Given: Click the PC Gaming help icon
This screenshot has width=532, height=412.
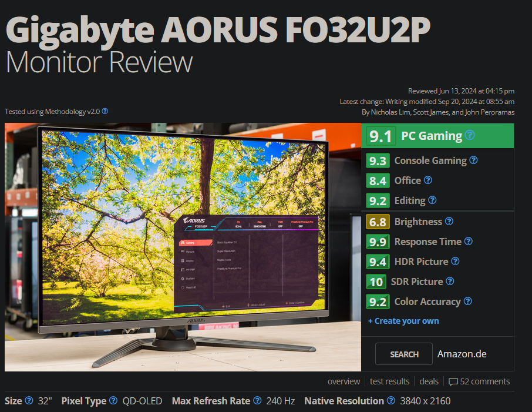Looking at the screenshot, I should (470, 135).
